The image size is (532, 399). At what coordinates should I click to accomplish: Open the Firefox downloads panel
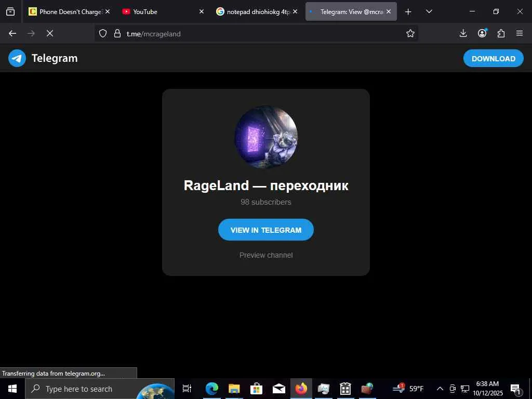[463, 33]
